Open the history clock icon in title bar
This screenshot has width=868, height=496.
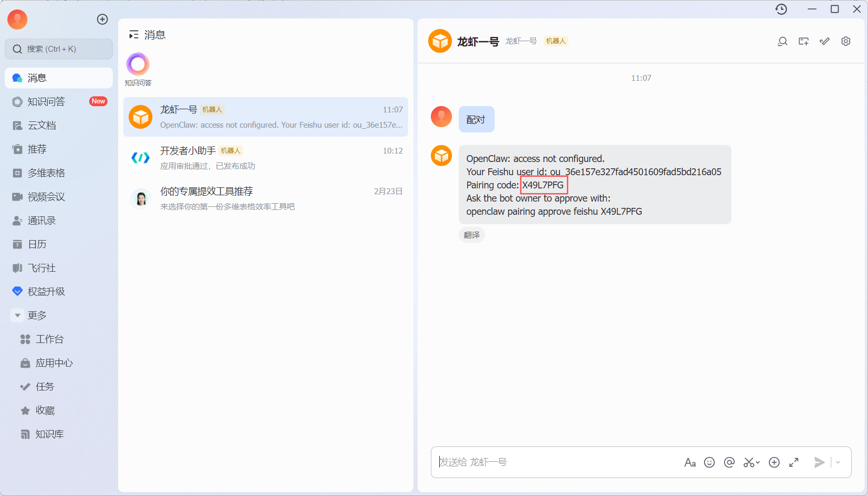click(x=781, y=9)
